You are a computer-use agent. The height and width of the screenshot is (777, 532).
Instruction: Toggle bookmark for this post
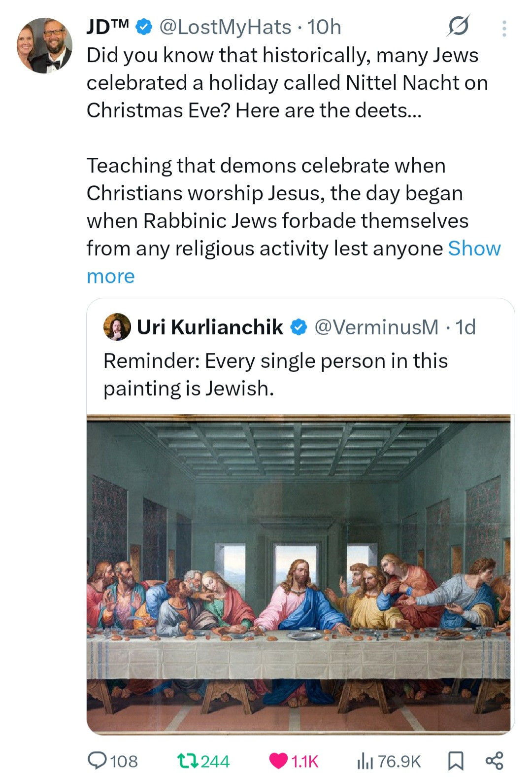click(x=455, y=761)
